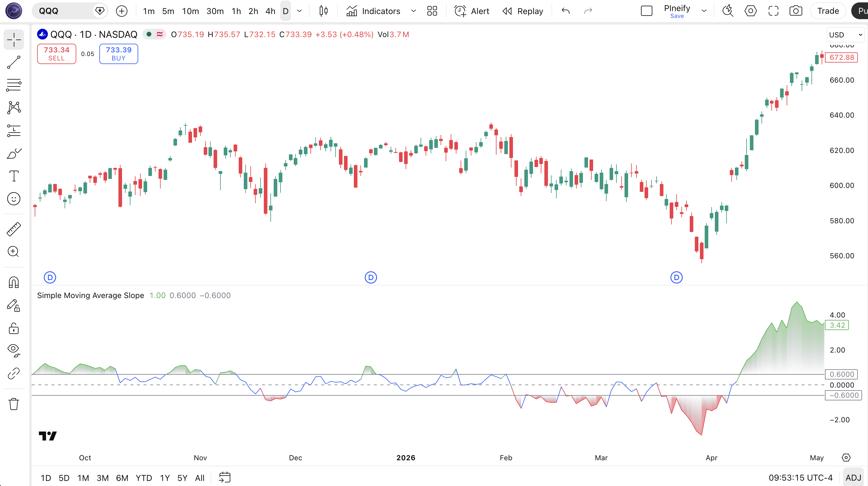
Task: Click the link drawings icon
Action: [x=14, y=373]
